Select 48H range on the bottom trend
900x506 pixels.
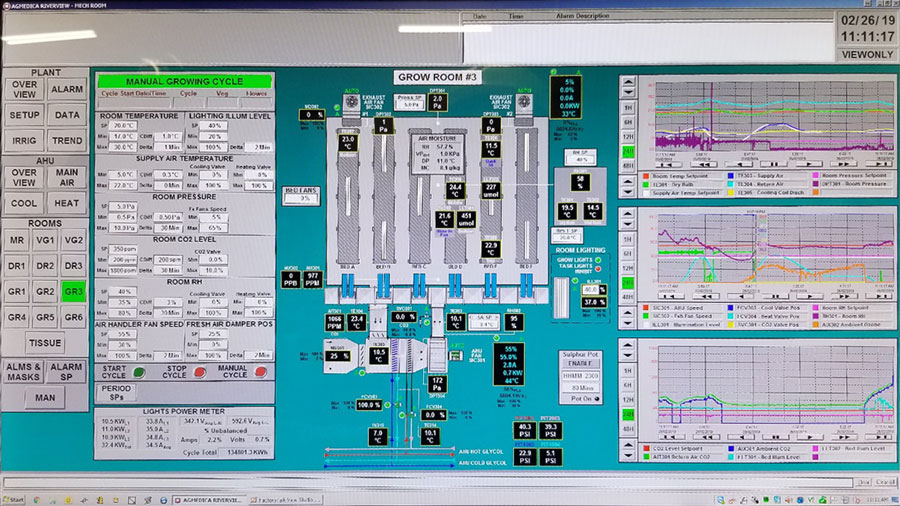coord(629,429)
